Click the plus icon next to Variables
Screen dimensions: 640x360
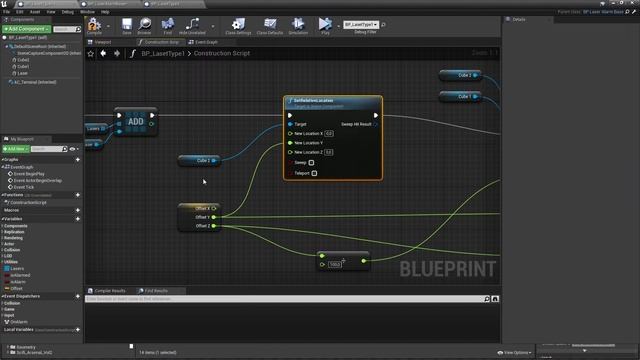click(x=78, y=219)
